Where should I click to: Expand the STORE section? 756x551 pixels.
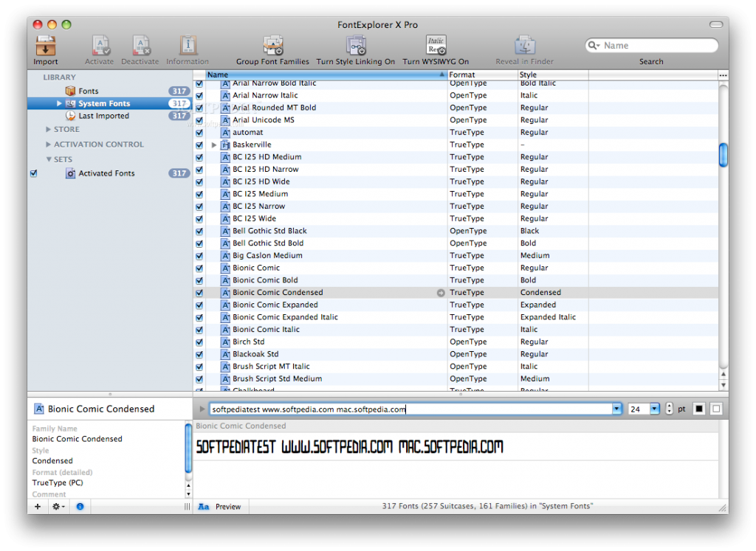pyautogui.click(x=48, y=130)
